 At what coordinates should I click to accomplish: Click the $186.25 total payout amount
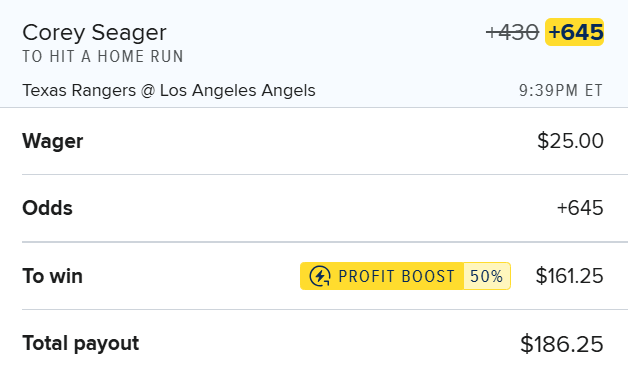[x=562, y=344]
